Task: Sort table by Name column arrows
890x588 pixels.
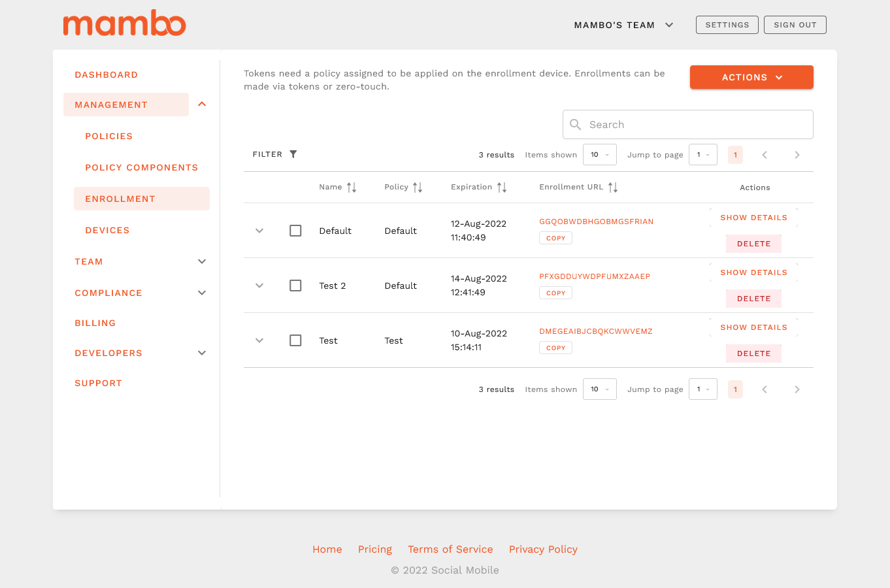Action: point(352,188)
